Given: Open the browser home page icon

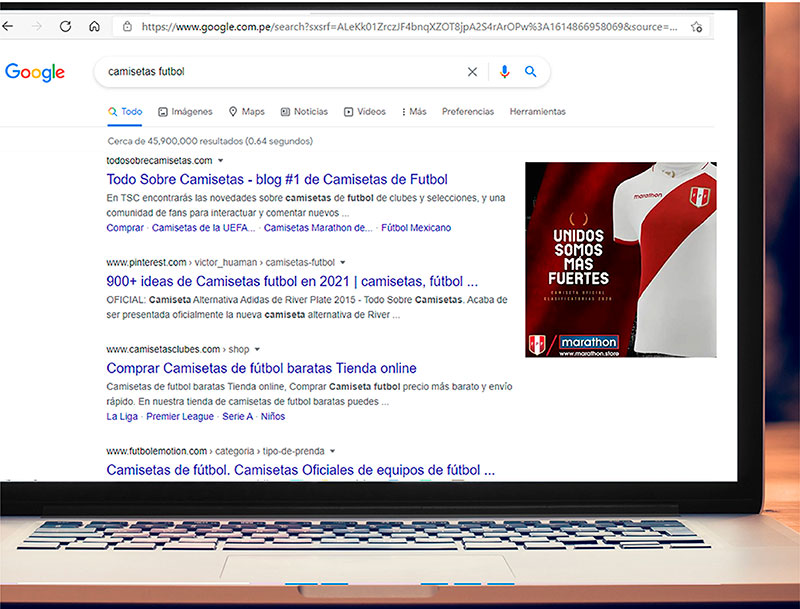Looking at the screenshot, I should tap(94, 27).
